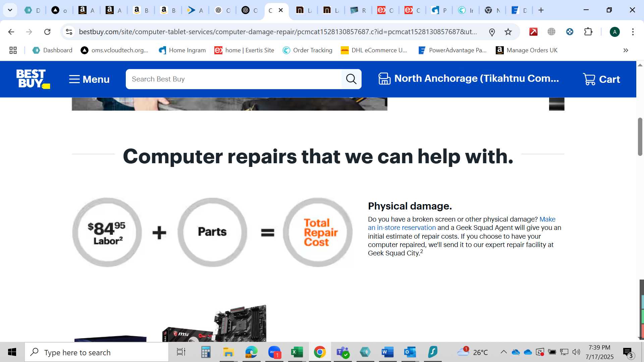Screen dimensions: 644x362
Task: Open Word from the taskbar
Action: 388,352
